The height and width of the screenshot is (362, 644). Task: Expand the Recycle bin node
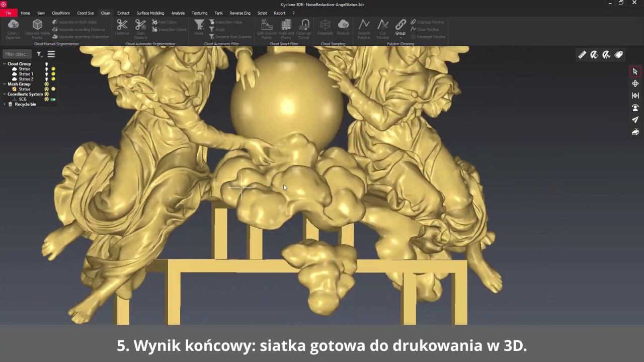pyautogui.click(x=5, y=104)
